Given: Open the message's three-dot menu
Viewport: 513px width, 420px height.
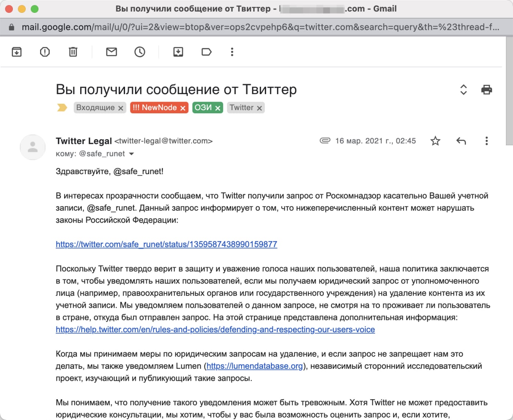Looking at the screenshot, I should click(487, 141).
